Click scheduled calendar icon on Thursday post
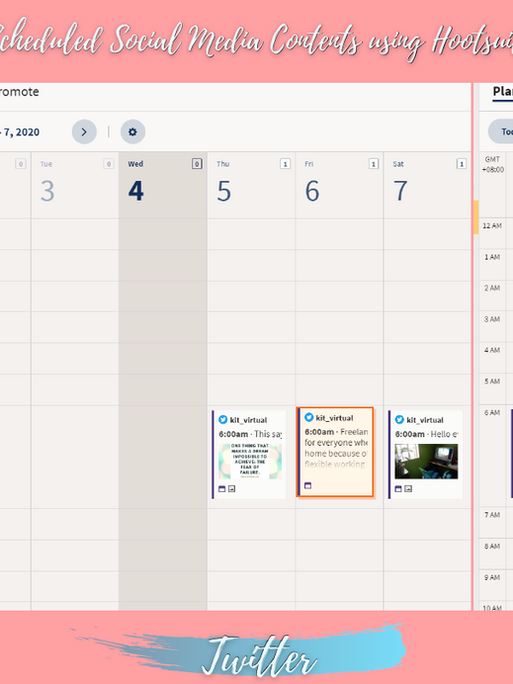 (x=222, y=489)
